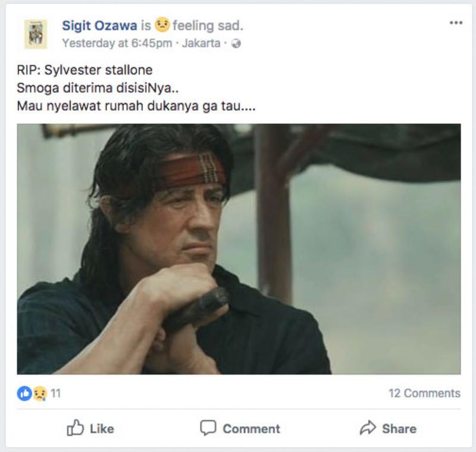Click the crying sad reaction icon
The width and height of the screenshot is (476, 452).
[40, 394]
